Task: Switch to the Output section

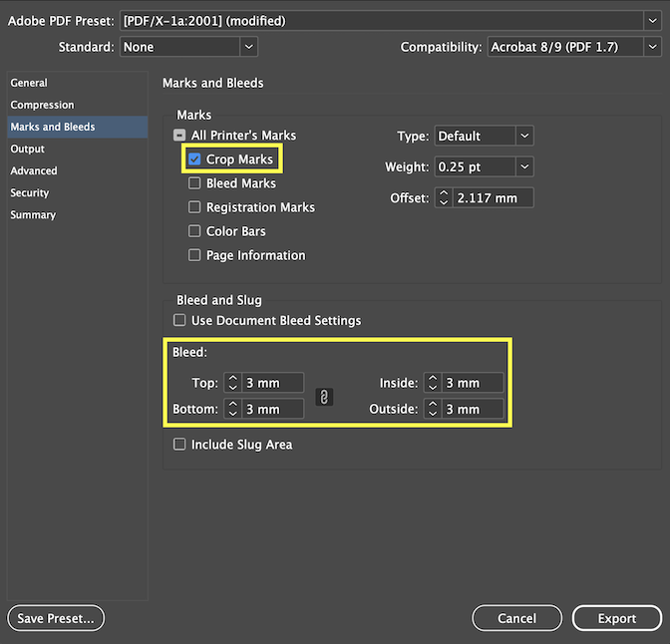Action: (28, 149)
